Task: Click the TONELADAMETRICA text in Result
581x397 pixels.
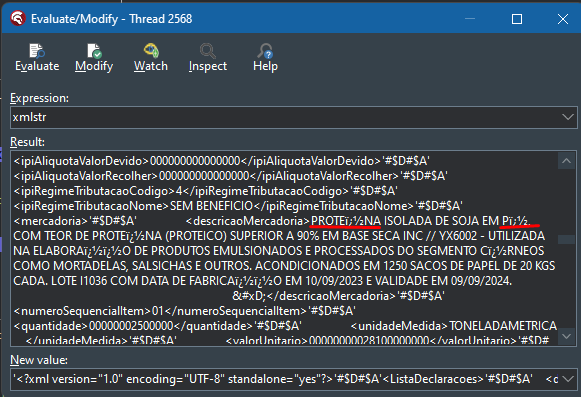Action: (x=503, y=326)
